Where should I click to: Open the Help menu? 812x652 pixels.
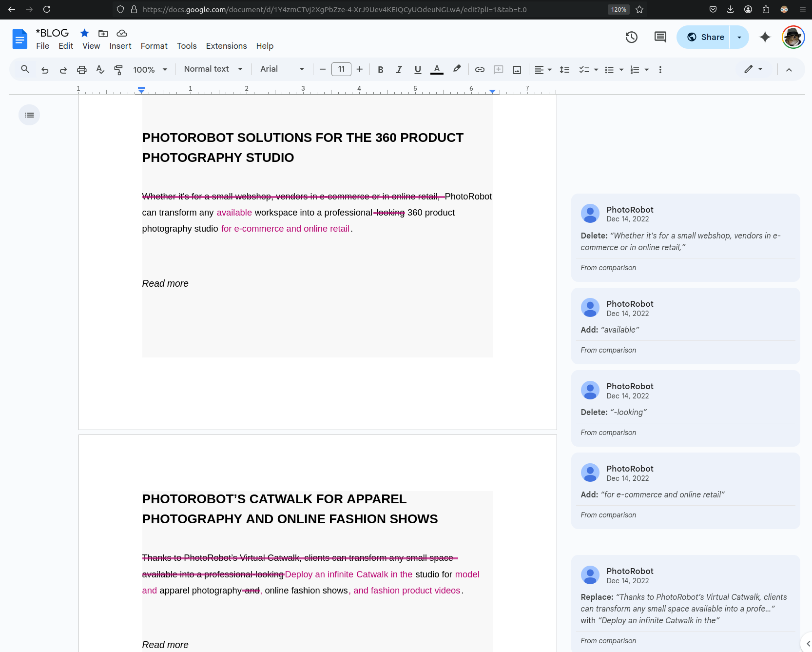(x=265, y=46)
